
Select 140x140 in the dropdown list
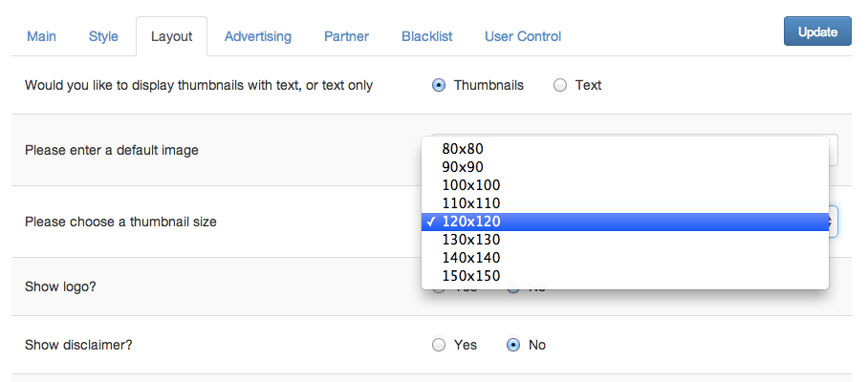471,258
